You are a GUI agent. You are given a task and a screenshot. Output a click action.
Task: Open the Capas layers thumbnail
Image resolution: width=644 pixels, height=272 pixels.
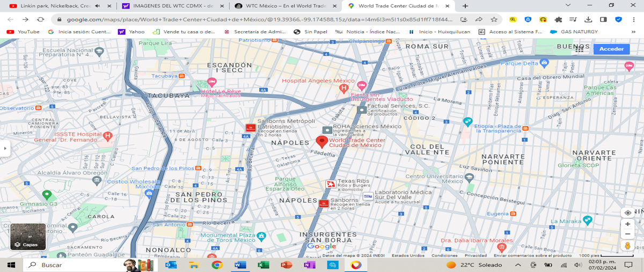pyautogui.click(x=28, y=237)
